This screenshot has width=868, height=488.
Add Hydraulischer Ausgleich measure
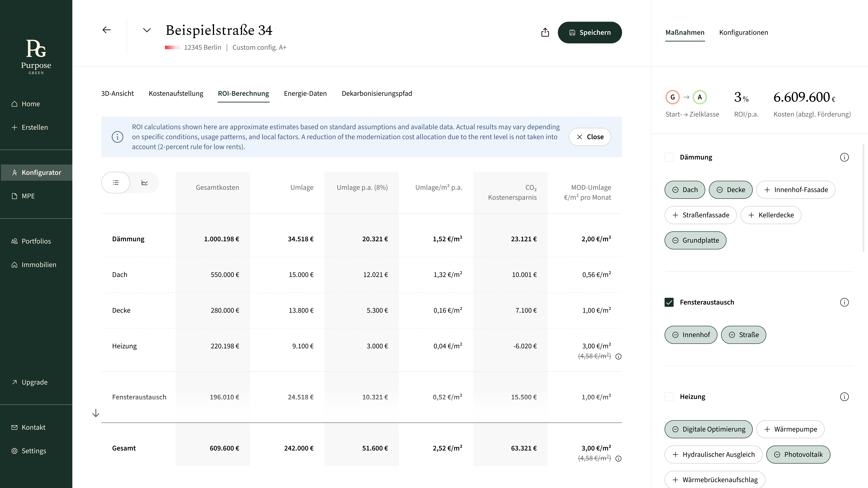[x=713, y=455]
